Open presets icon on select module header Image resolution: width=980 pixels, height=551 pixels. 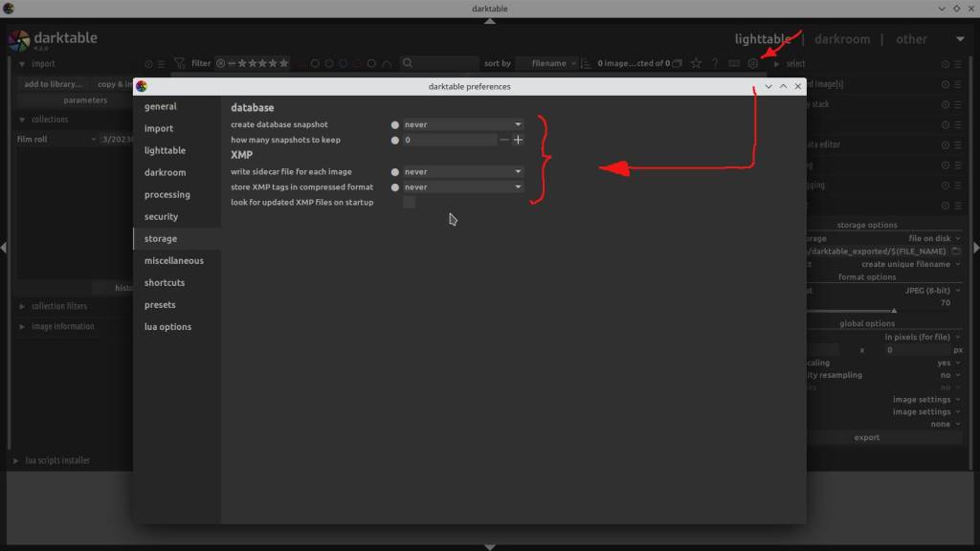pyautogui.click(x=957, y=64)
